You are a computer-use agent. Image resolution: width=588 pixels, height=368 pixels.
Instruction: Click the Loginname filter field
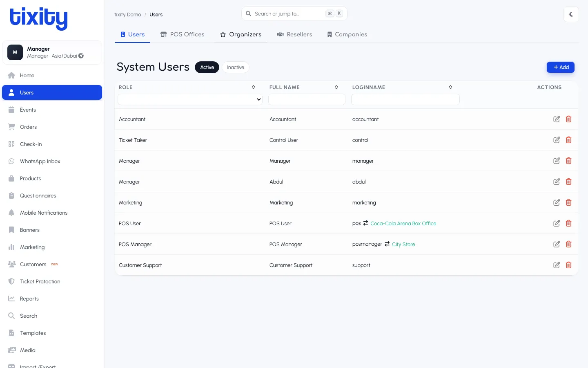(x=405, y=99)
